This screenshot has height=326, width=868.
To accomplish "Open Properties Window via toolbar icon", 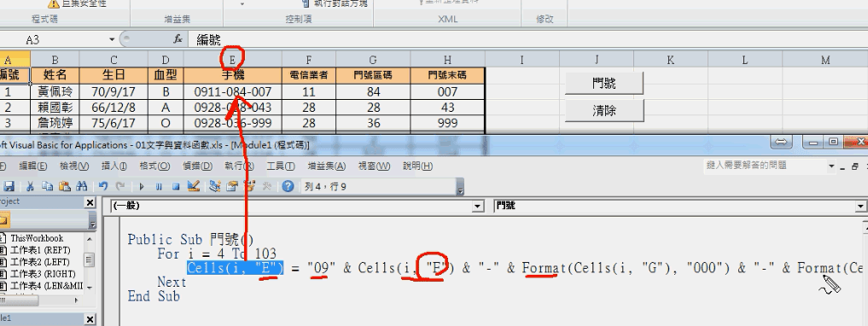I will [x=232, y=187].
